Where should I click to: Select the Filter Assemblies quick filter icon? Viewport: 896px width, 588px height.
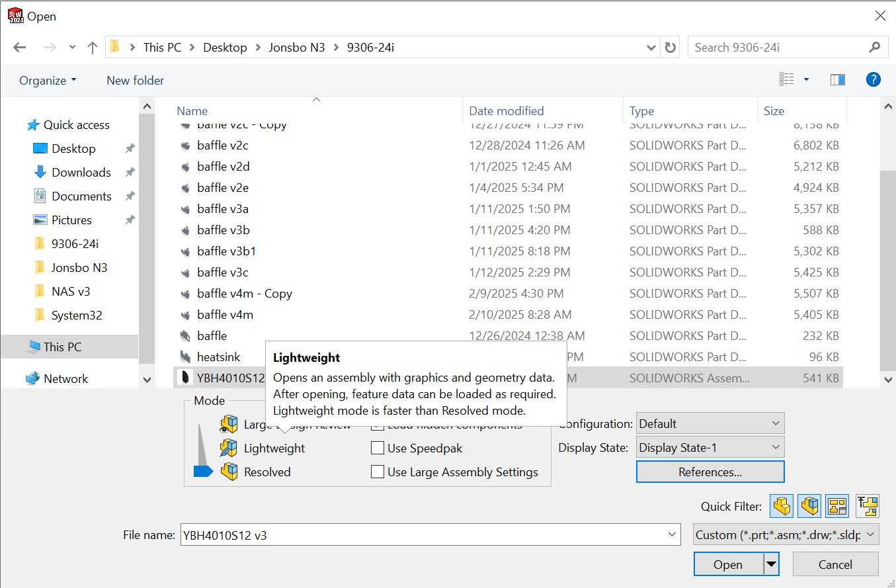(x=809, y=505)
